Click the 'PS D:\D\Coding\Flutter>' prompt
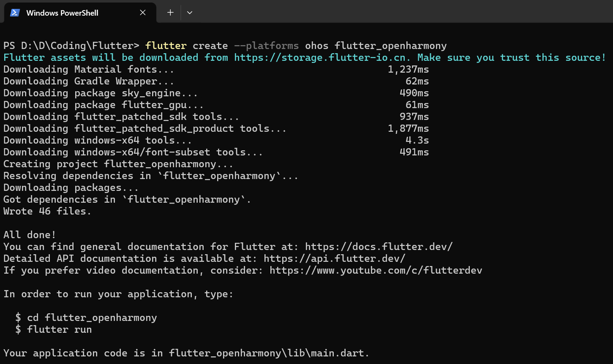613x364 pixels. (x=71, y=46)
